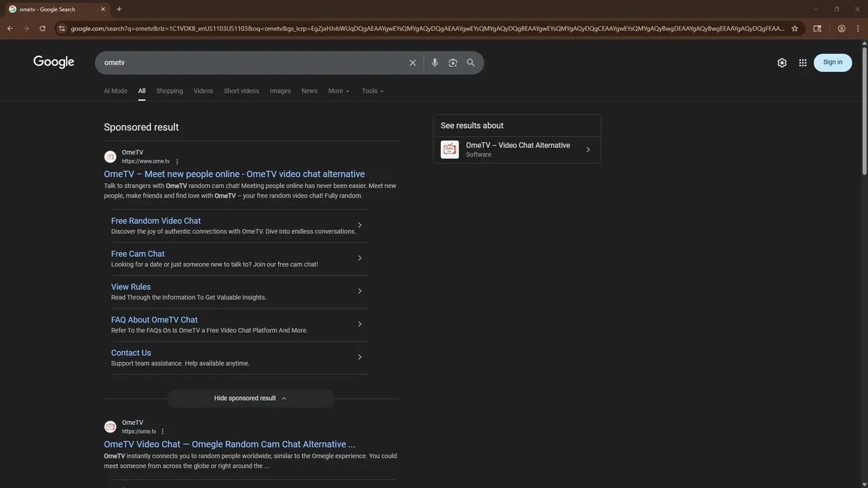Open OmeTV Video Chat Omegle Alternative link
The height and width of the screenshot is (488, 868).
coord(229,445)
